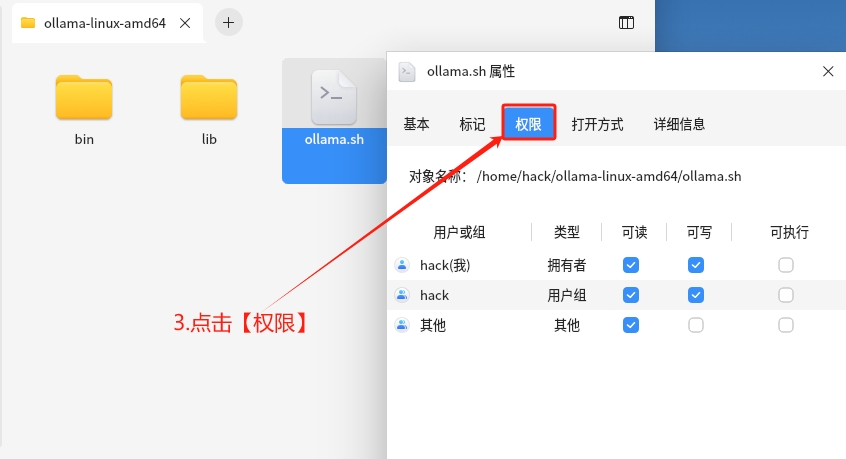Uncheck 可写 for 用户组 hack
The width and height of the screenshot is (846, 459).
tap(696, 295)
